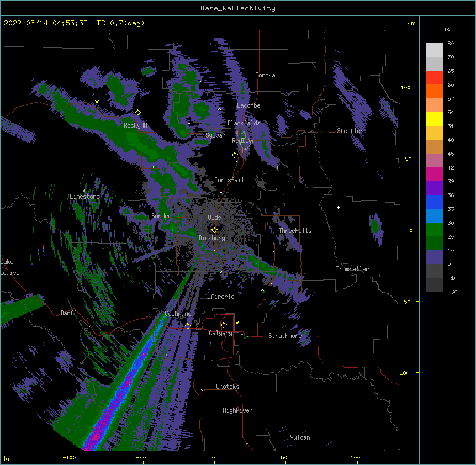Screen dimensions: 476x465
Task: Select the Olds label
Action: click(x=214, y=218)
